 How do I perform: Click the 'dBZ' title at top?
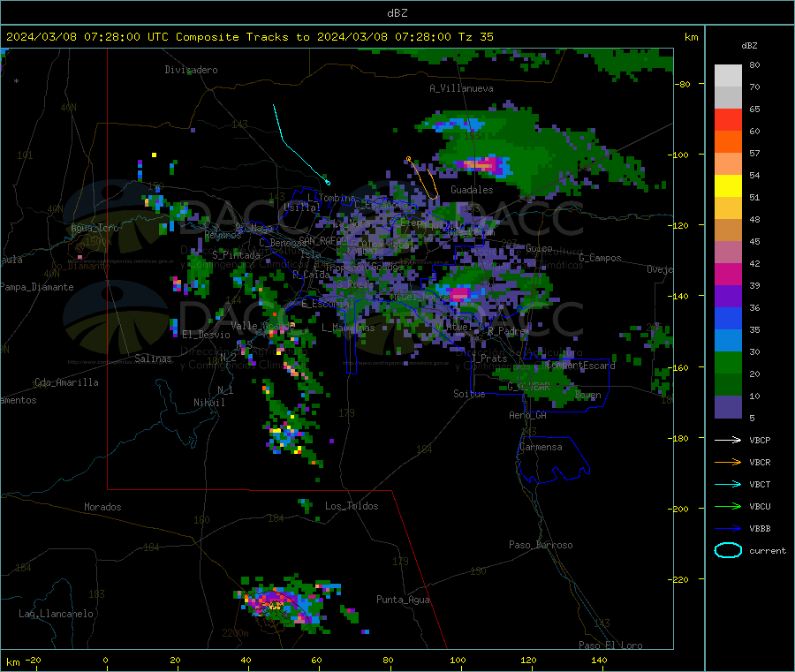click(397, 13)
